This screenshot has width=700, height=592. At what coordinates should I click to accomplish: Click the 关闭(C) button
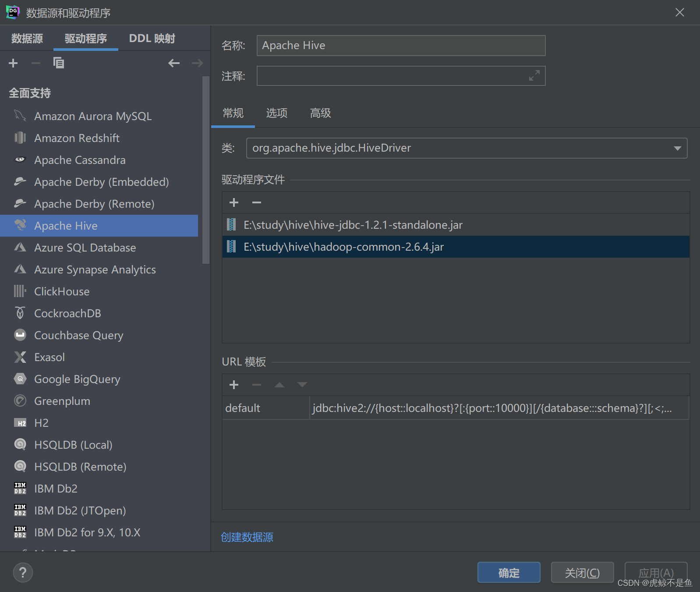tap(583, 573)
